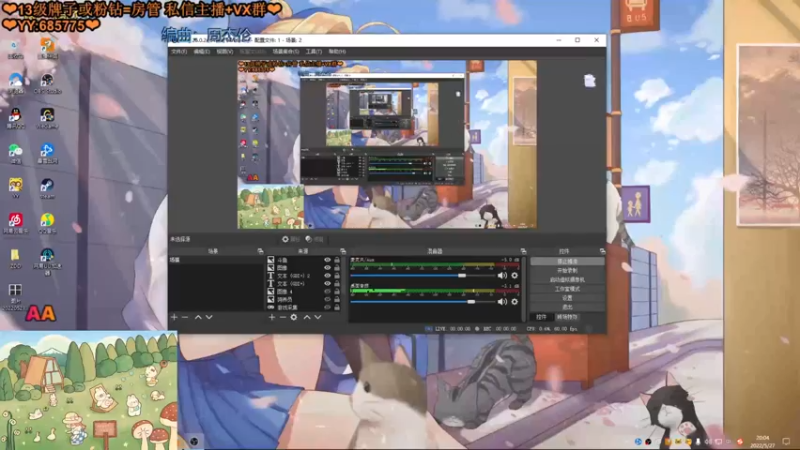Open the NetEase Cloud Music red desktop icon
The height and width of the screenshot is (450, 800).
click(15, 223)
